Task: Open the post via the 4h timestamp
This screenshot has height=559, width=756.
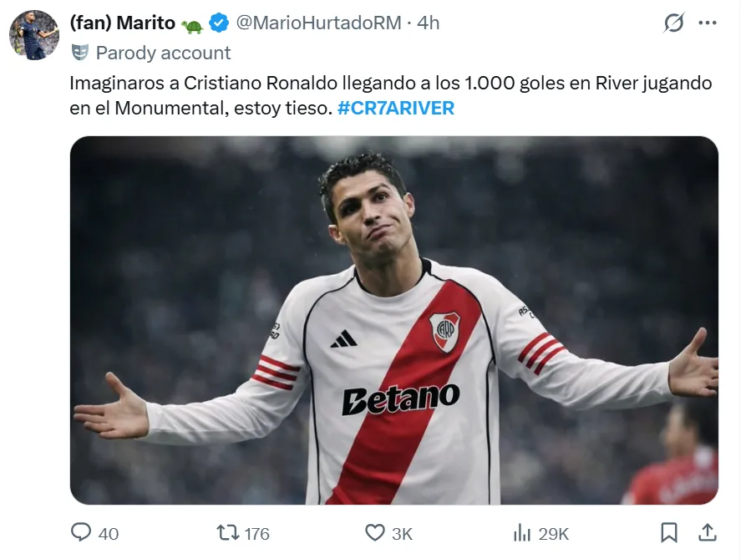Action: tap(428, 23)
